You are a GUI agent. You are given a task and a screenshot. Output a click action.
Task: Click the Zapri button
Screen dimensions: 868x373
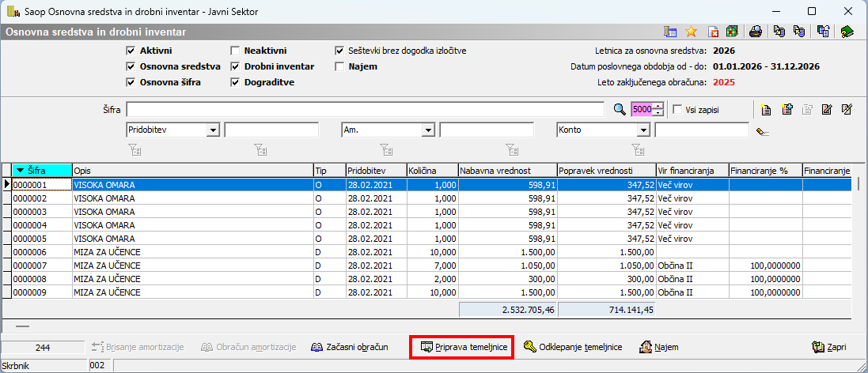[829, 347]
